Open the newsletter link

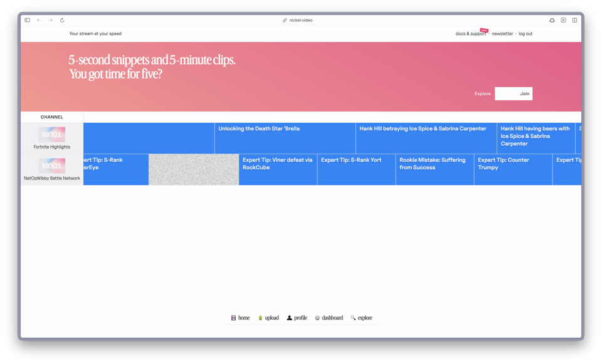[502, 34]
